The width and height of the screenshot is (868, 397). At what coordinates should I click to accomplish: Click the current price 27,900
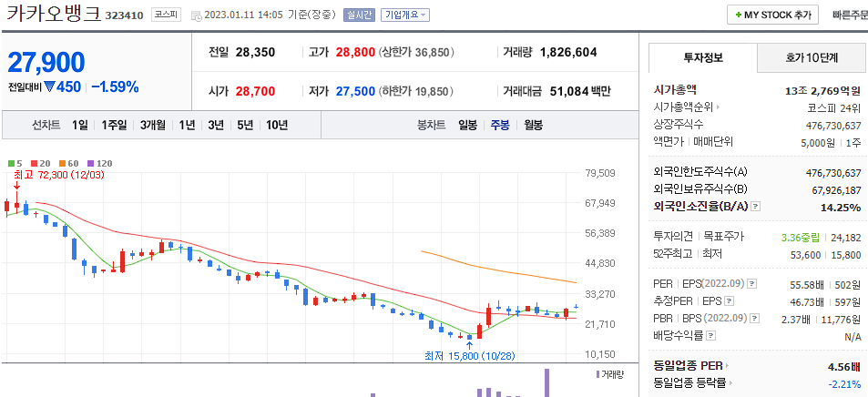[46, 62]
